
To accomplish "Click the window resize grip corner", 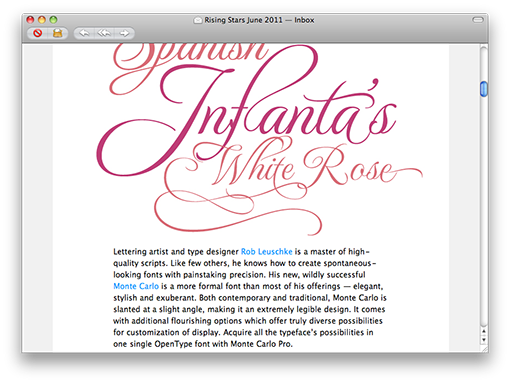I will (x=484, y=348).
